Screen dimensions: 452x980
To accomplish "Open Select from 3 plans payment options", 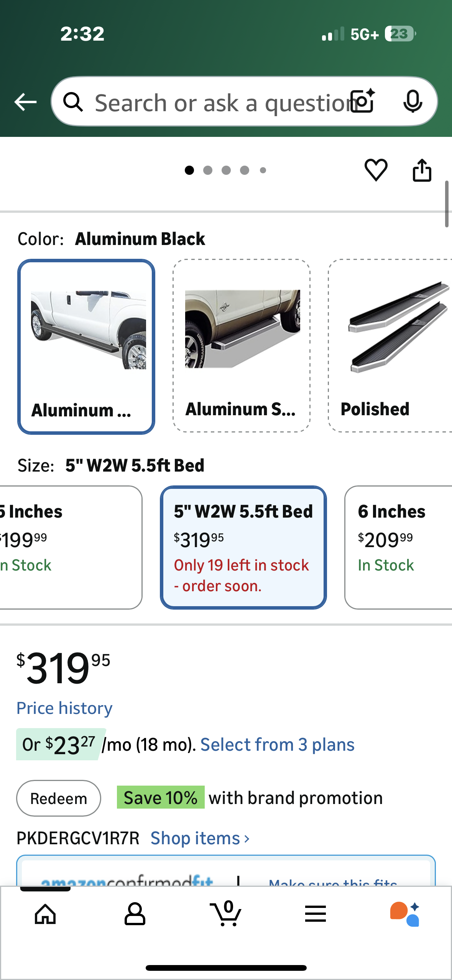I will 278,744.
